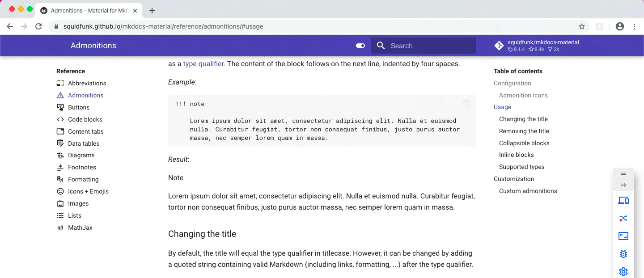Click the repository logo beside squidfunk/mkdocs-material
Viewport: 644px width, 278px height.
[499, 45]
